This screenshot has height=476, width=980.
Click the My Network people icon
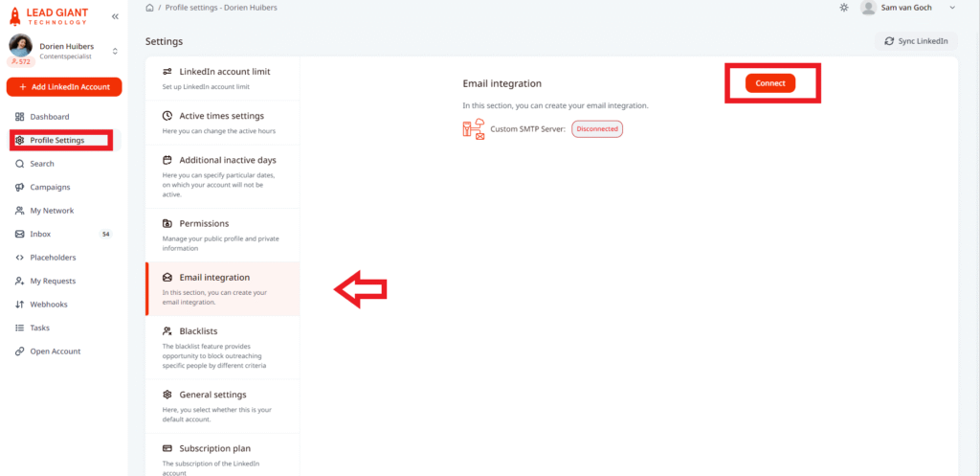20,211
